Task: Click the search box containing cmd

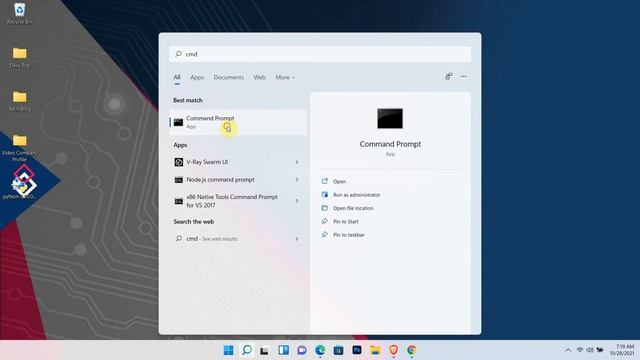Action: [320, 54]
